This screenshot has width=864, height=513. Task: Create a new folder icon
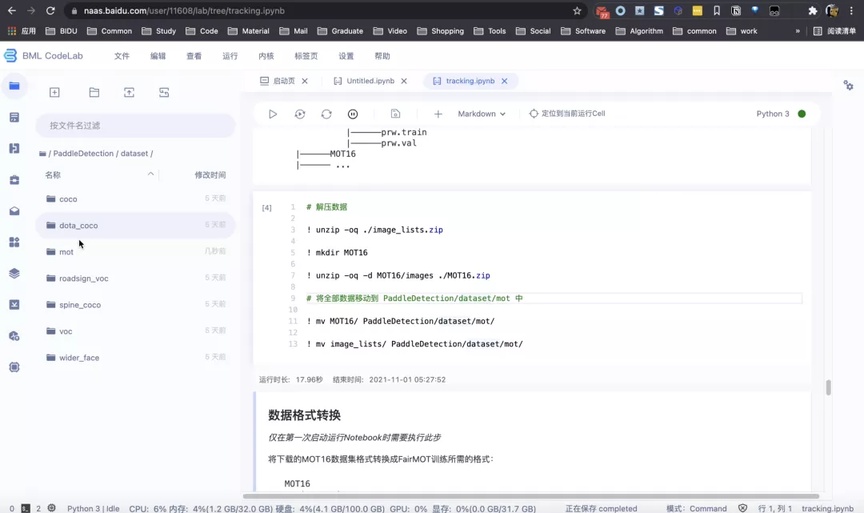tap(94, 93)
